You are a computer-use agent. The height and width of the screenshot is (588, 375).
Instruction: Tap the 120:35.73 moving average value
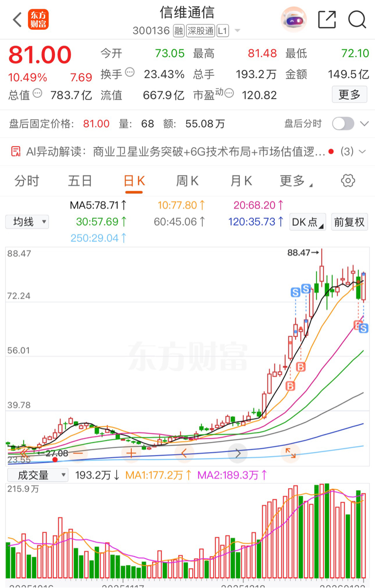pyautogui.click(x=256, y=222)
